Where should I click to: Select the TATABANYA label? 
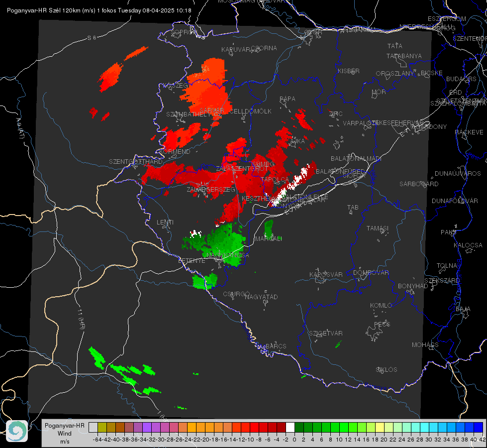[x=404, y=56]
